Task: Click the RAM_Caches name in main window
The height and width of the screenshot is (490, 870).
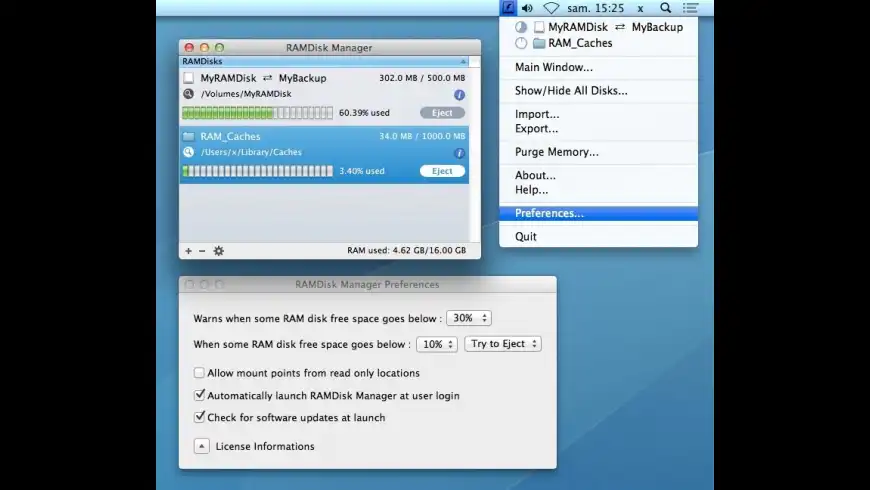Action: click(230, 136)
